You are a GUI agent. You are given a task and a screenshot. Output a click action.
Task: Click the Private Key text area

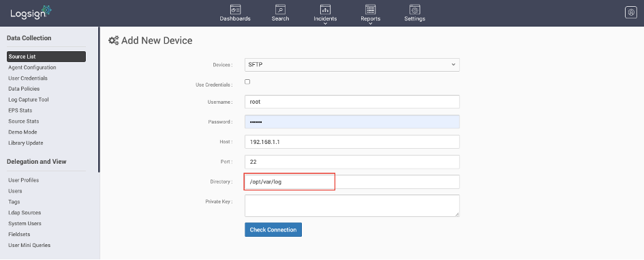[352, 205]
